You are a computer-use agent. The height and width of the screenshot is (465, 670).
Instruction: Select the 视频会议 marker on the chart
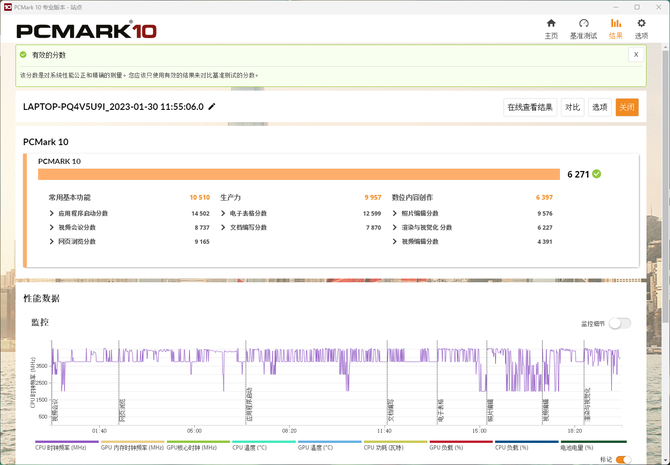(x=55, y=411)
